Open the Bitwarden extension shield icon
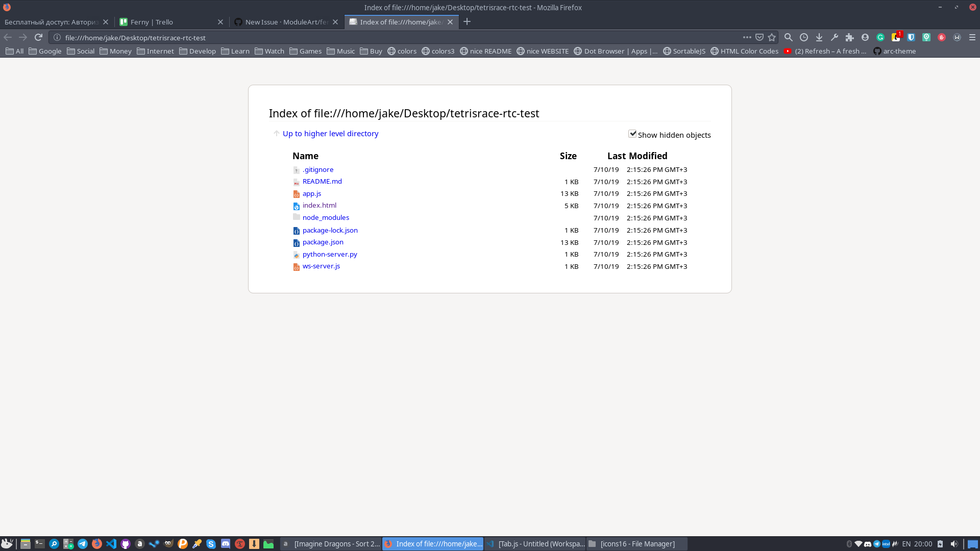Viewport: 980px width, 551px height. click(912, 37)
